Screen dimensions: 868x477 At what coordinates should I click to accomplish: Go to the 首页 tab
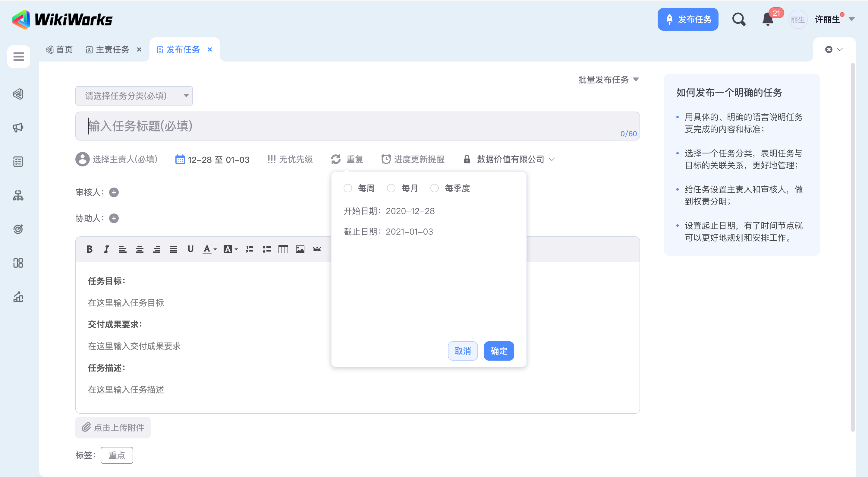[60, 49]
